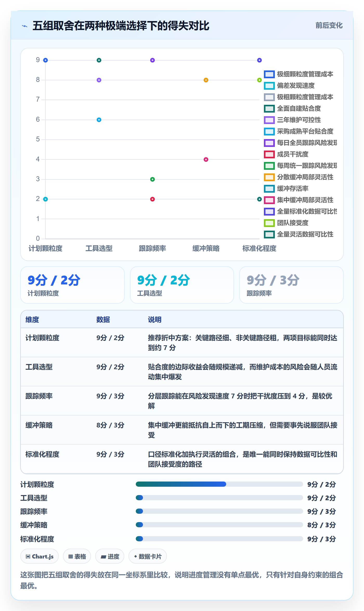Click the 全量标准化数据可比性 legend color box
This screenshot has width=364, height=611.
coord(269,212)
